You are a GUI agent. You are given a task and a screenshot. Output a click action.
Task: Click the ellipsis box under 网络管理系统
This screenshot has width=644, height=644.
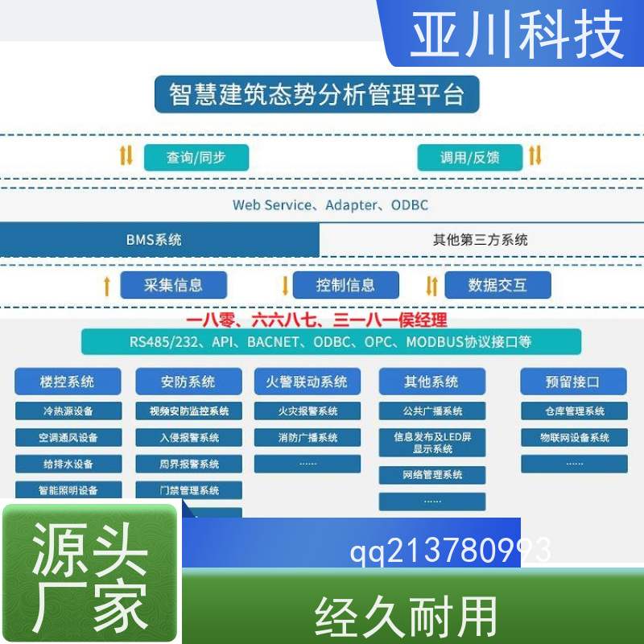click(x=432, y=502)
